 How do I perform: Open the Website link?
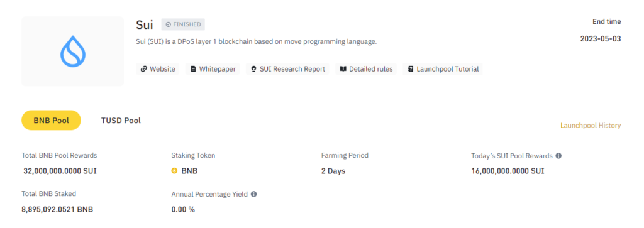(158, 69)
